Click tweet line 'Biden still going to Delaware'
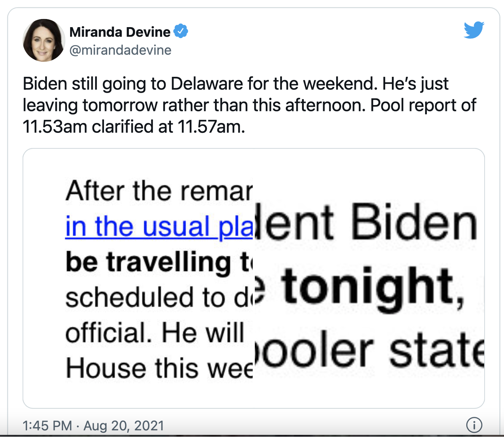This screenshot has width=504, height=437. (x=235, y=84)
